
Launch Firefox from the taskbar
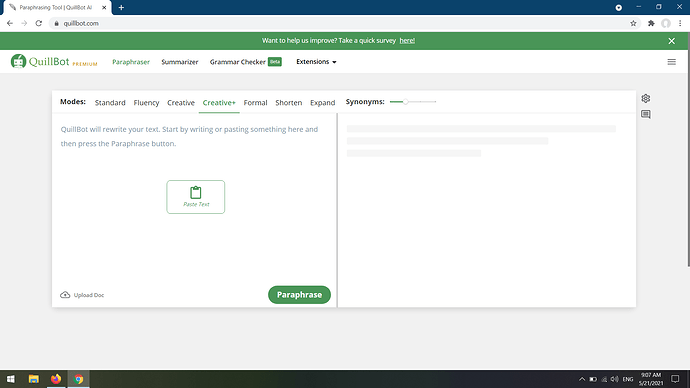click(56, 379)
